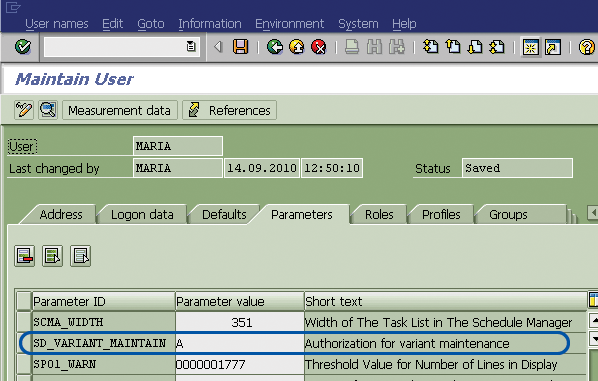Switch to the Defaults tab
598x381 pixels.
(224, 215)
